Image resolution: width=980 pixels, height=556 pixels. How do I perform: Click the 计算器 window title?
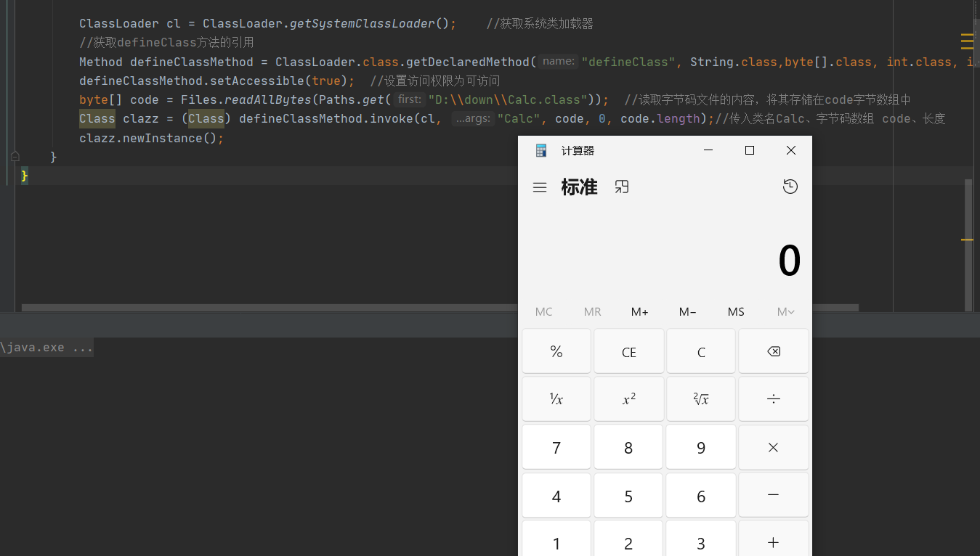(578, 150)
